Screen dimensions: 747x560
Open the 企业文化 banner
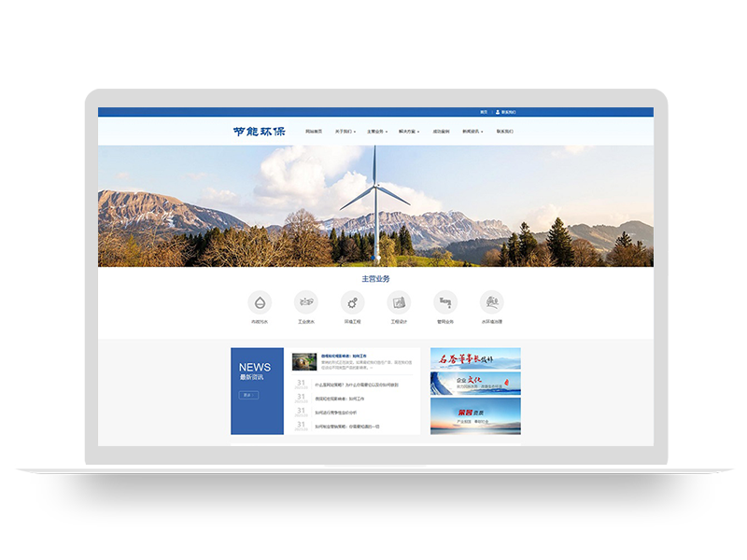point(475,384)
